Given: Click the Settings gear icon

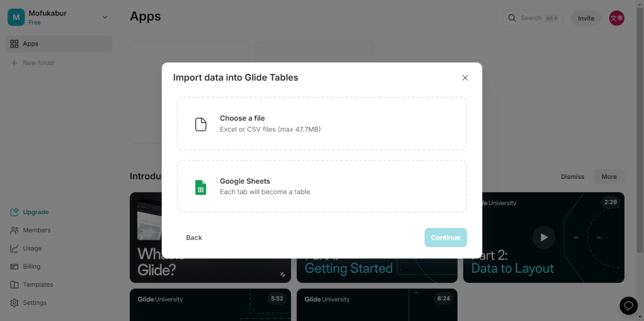Looking at the screenshot, I should tap(14, 303).
